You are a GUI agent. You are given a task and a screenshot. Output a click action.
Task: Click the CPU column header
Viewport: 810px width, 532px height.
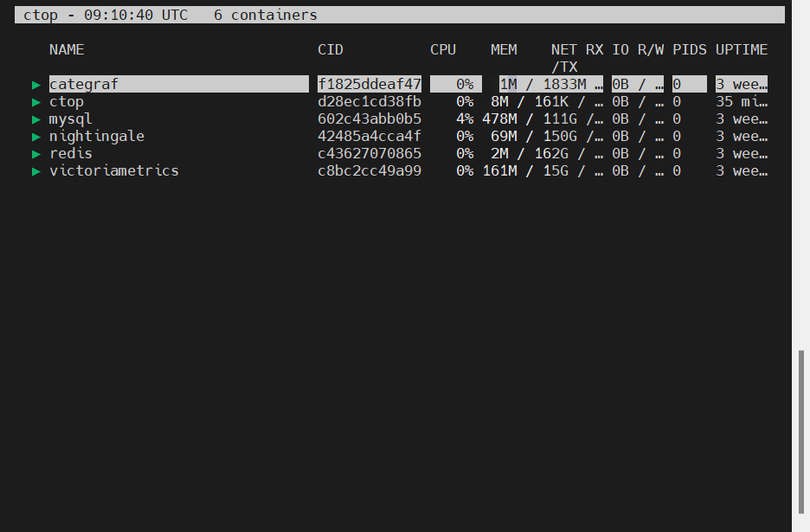[443, 49]
